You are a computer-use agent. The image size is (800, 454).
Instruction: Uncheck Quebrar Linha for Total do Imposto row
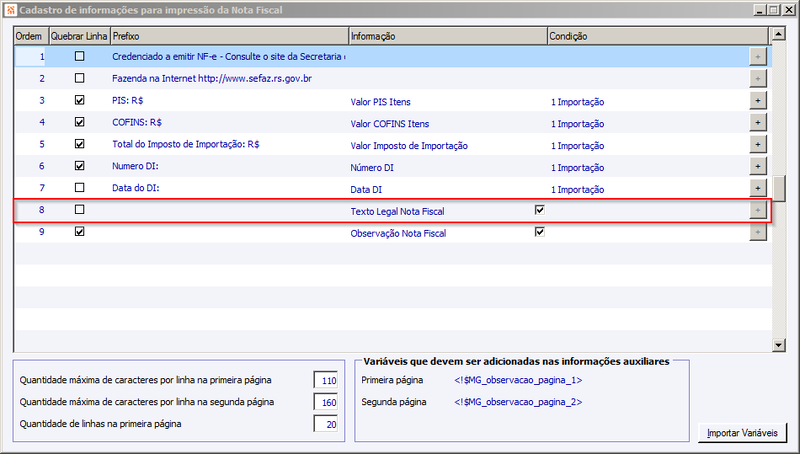pyautogui.click(x=80, y=144)
